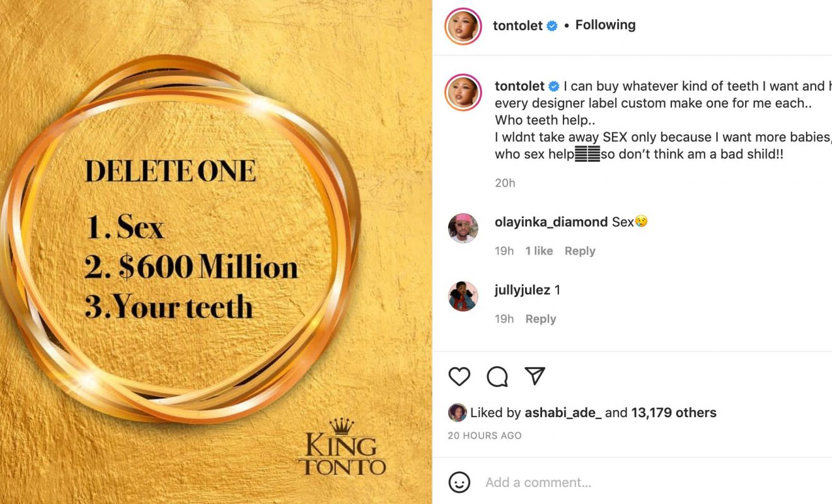Click the verified badge in the post header
The height and width of the screenshot is (504, 832).
552,26
